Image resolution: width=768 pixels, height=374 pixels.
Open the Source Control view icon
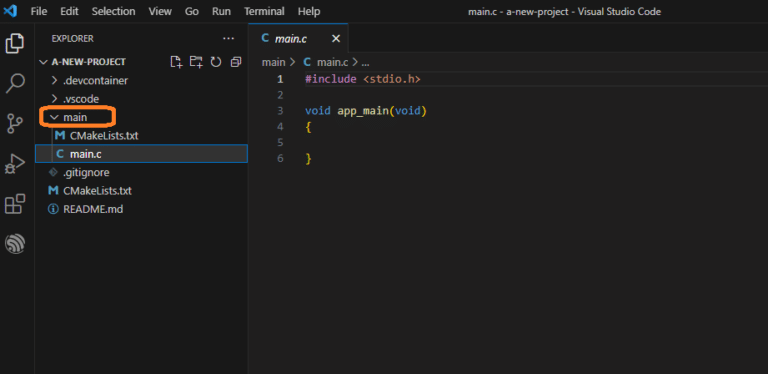(x=15, y=123)
